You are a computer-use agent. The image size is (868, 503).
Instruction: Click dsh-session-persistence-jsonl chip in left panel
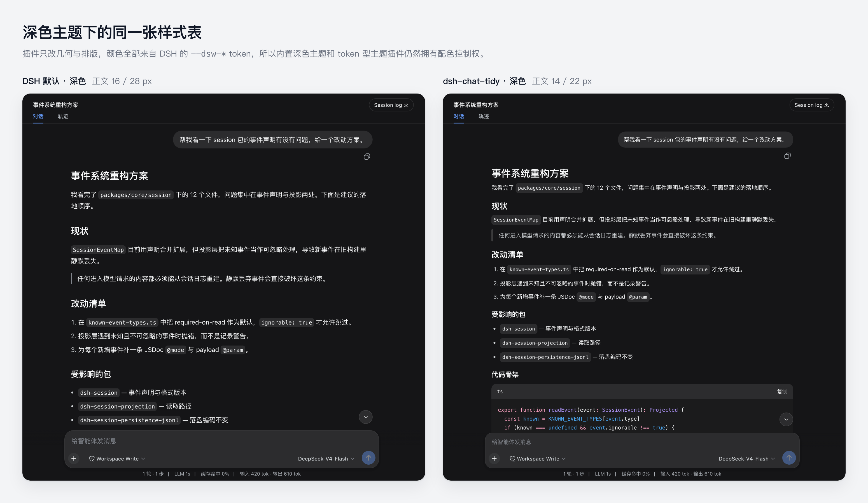[130, 420]
